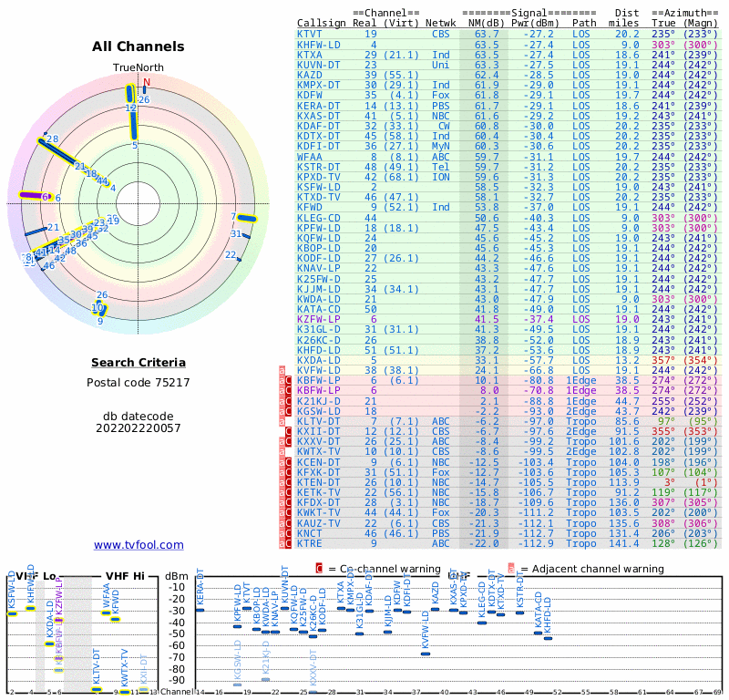This screenshot has width=729, height=700.
Task: Click the Path column header
Action: pyautogui.click(x=584, y=24)
